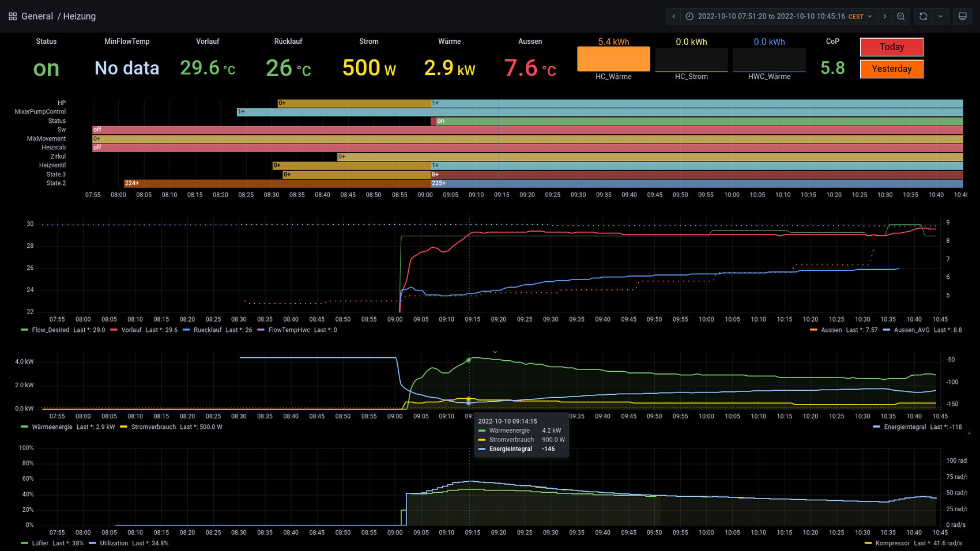
Task: Click the orange HC_Wärme bar gauge
Action: (x=613, y=59)
